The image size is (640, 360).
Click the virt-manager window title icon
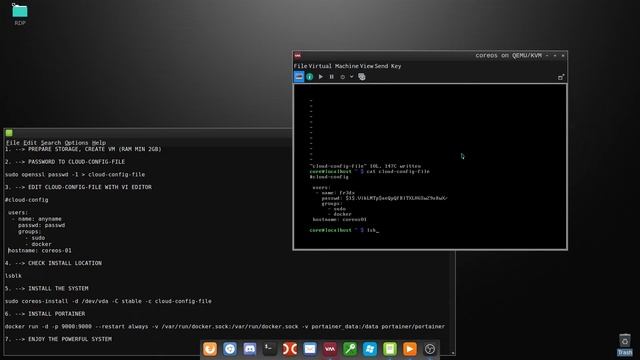tap(298, 56)
